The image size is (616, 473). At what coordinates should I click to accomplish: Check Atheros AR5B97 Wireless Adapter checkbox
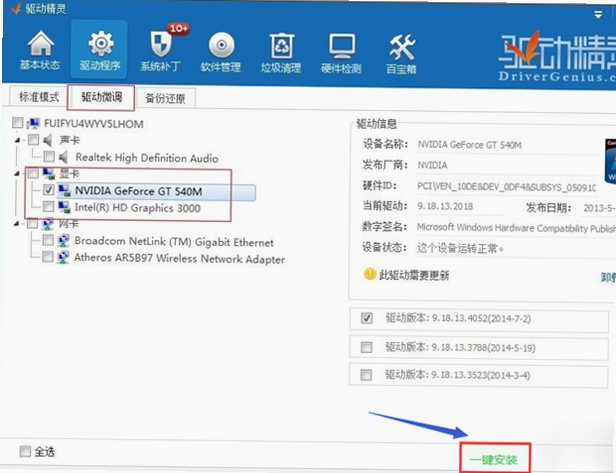[x=48, y=257]
